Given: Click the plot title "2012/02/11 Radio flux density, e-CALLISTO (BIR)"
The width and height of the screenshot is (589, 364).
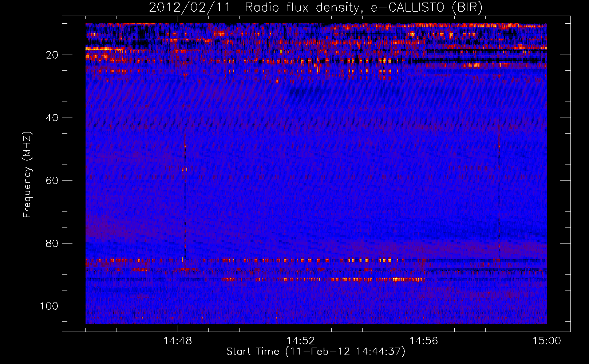Looking at the screenshot, I should pos(316,8).
